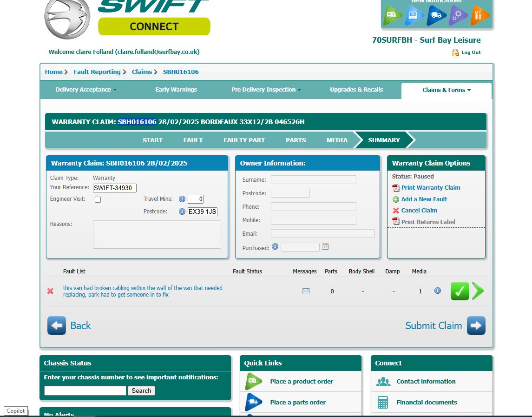Open the broken cabling fault description link
The image size is (532, 417).
point(143,291)
